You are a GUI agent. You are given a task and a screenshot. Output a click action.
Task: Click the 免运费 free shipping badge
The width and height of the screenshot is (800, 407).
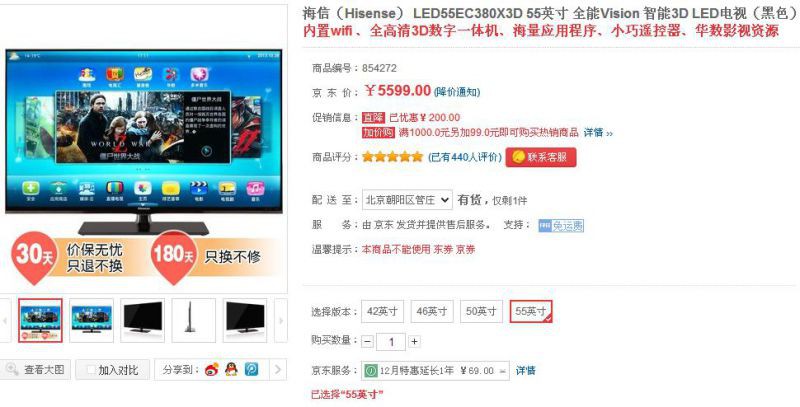[x=561, y=225]
